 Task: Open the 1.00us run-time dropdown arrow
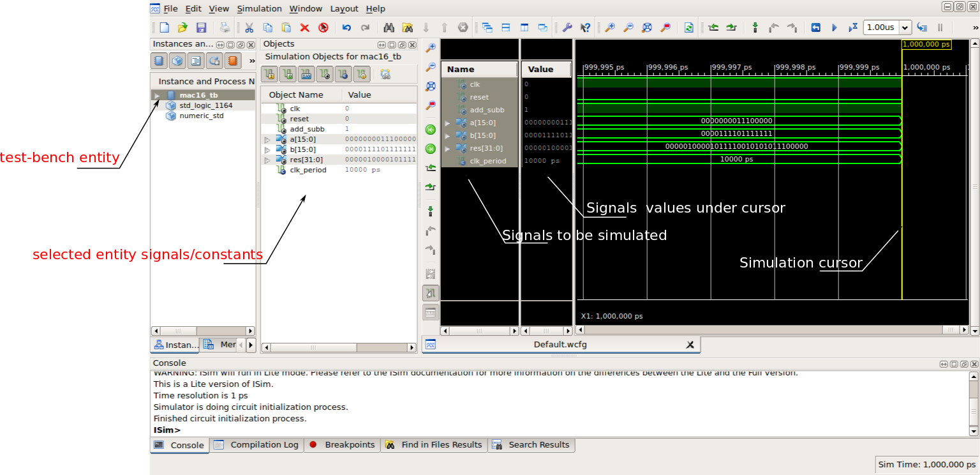click(x=905, y=27)
